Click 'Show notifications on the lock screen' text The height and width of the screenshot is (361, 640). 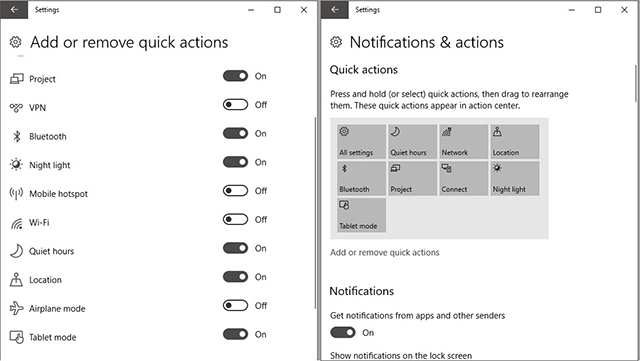click(401, 355)
